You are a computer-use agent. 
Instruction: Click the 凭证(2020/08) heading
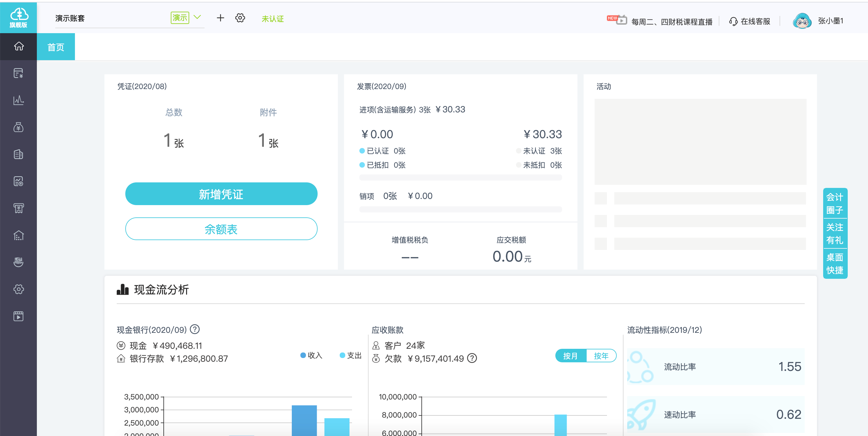[x=142, y=87]
